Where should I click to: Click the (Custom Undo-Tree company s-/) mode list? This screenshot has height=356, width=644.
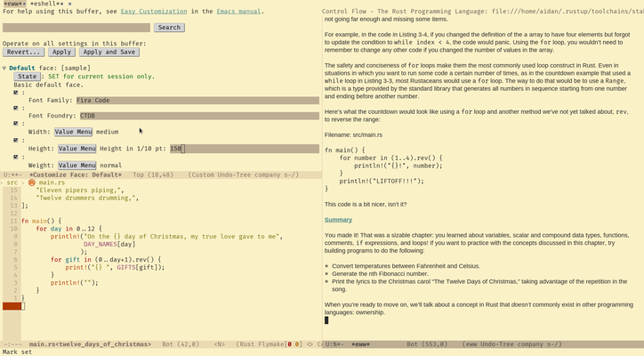[244, 174]
